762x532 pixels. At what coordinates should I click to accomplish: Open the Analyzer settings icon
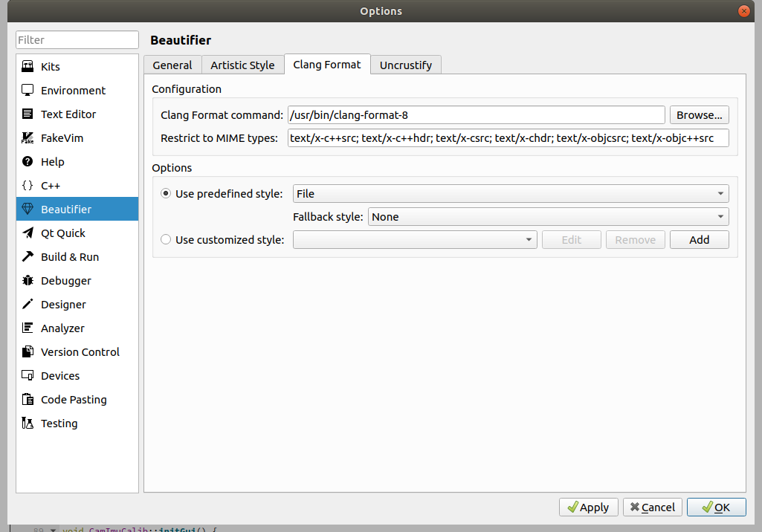[x=30, y=328]
